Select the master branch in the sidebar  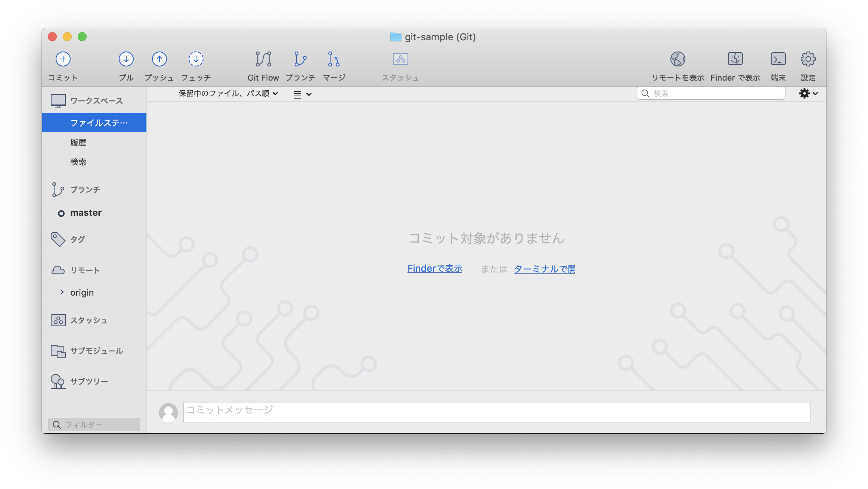coord(86,213)
